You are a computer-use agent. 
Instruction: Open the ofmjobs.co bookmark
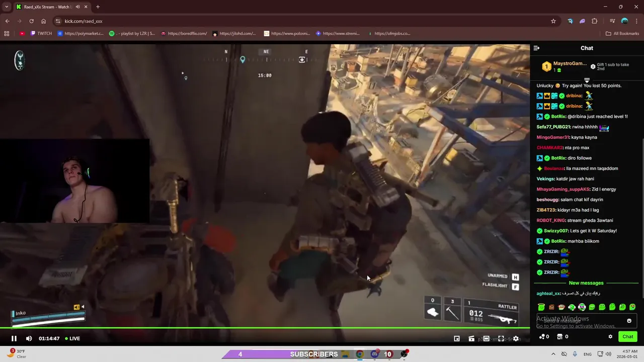pyautogui.click(x=389, y=34)
